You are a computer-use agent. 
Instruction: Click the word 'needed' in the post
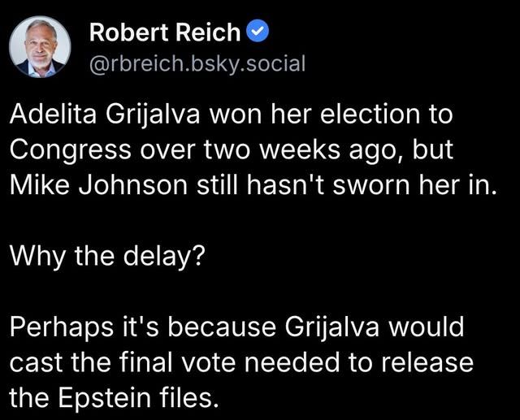tap(292, 362)
